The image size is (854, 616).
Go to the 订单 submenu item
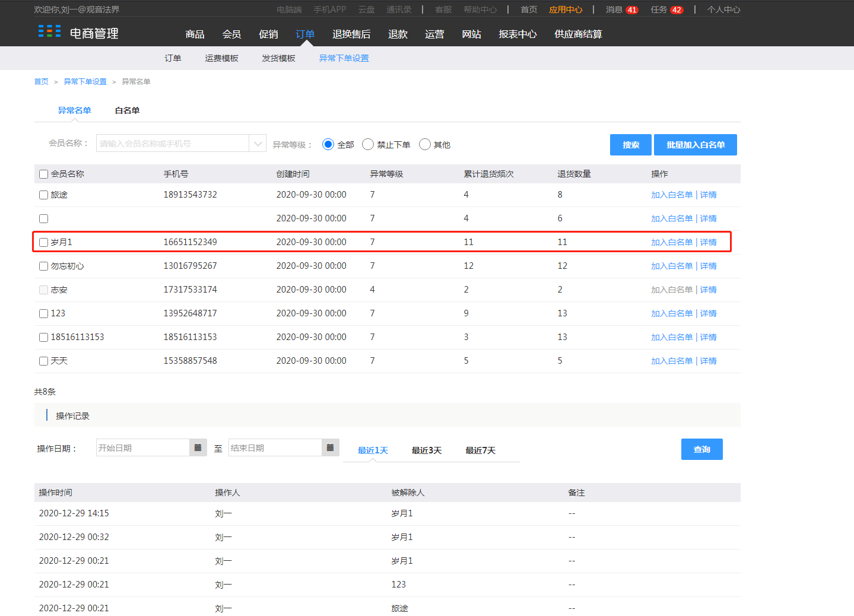click(173, 58)
